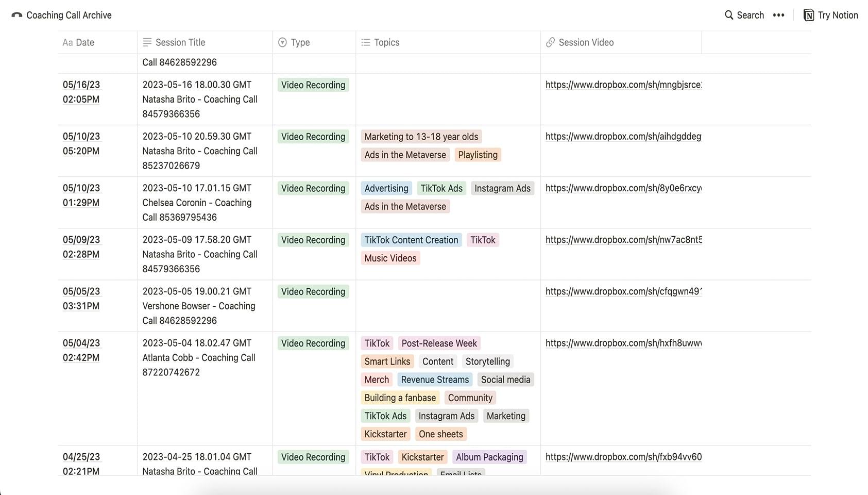The height and width of the screenshot is (495, 868).
Task: Click the TikTok Content Creation tag
Action: (411, 240)
